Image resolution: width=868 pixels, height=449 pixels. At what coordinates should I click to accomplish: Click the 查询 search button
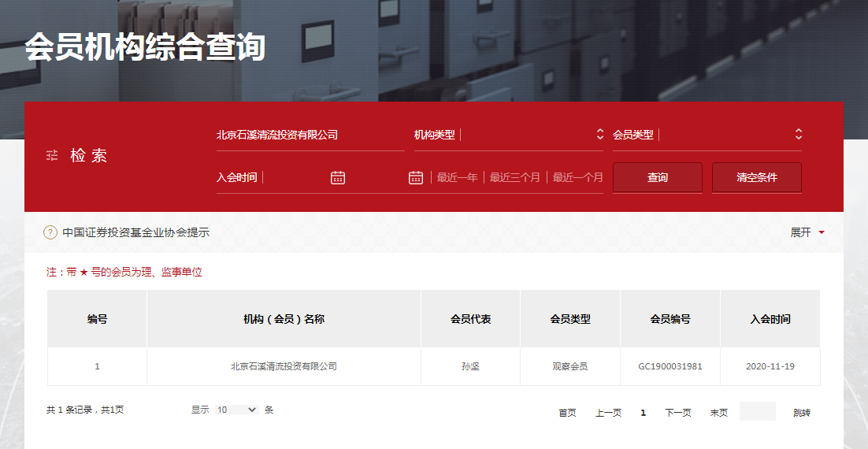(x=658, y=178)
